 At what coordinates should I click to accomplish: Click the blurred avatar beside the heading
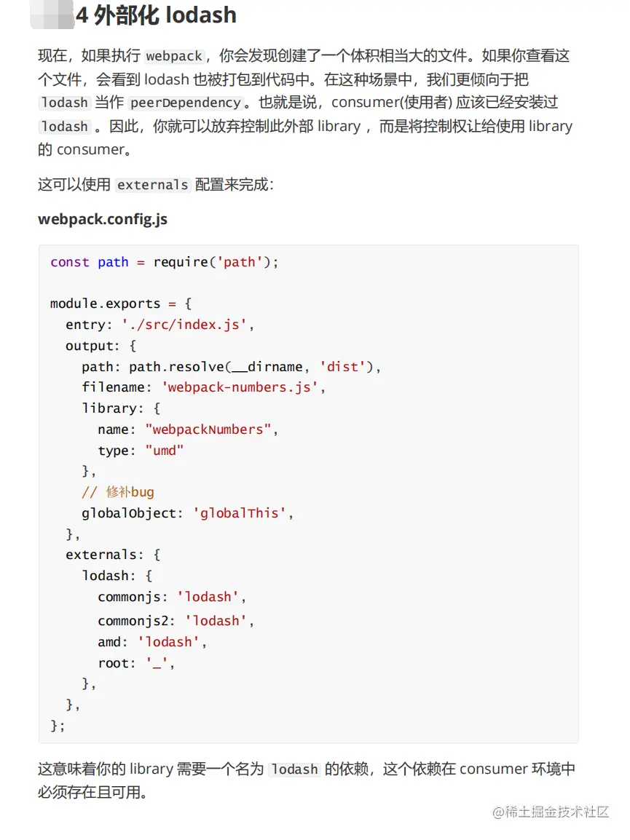52,15
